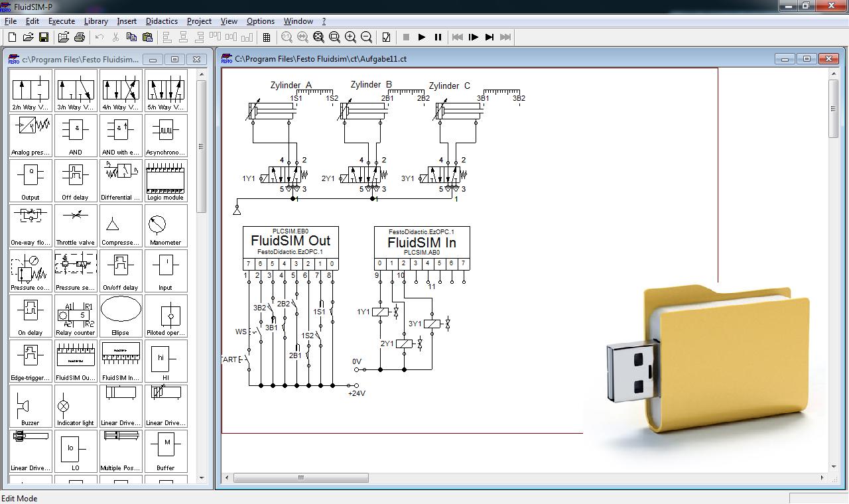Open the Window menu
Image resolution: width=849 pixels, height=504 pixels.
tap(298, 21)
